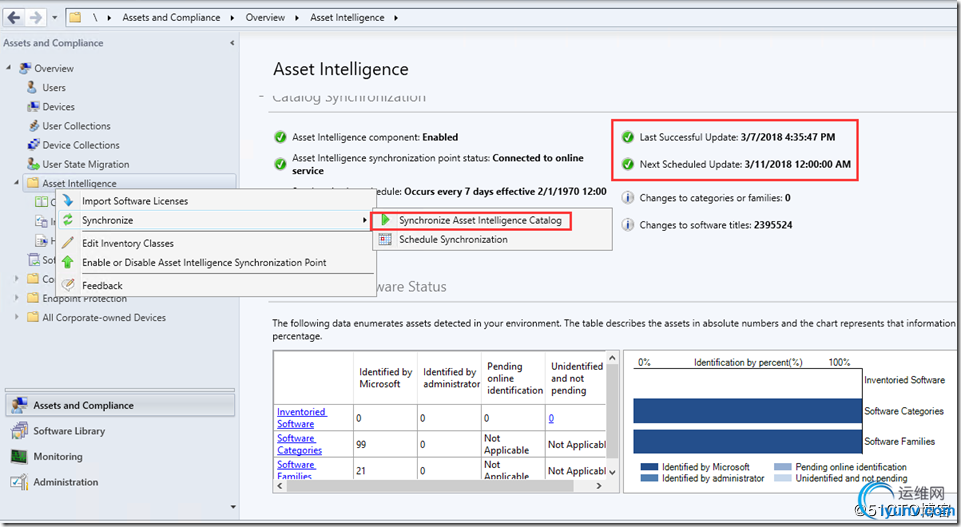Click Schedule Synchronization submenu item
961x527 pixels.
tap(492, 240)
